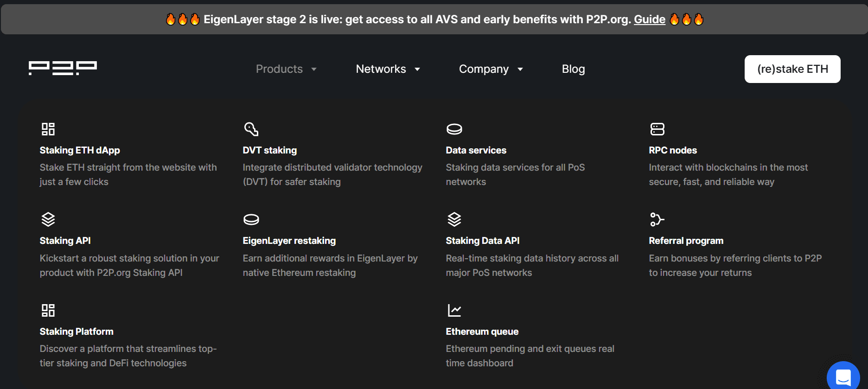Viewport: 868px width, 389px height.
Task: Open the Blog page
Action: pyautogui.click(x=573, y=69)
